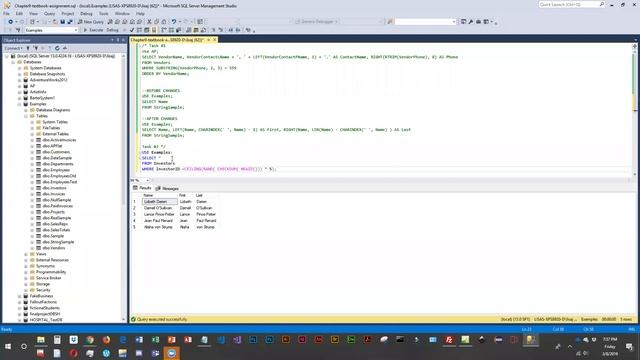Open the File menu
Screen dimensions: 640x360
click(6, 13)
